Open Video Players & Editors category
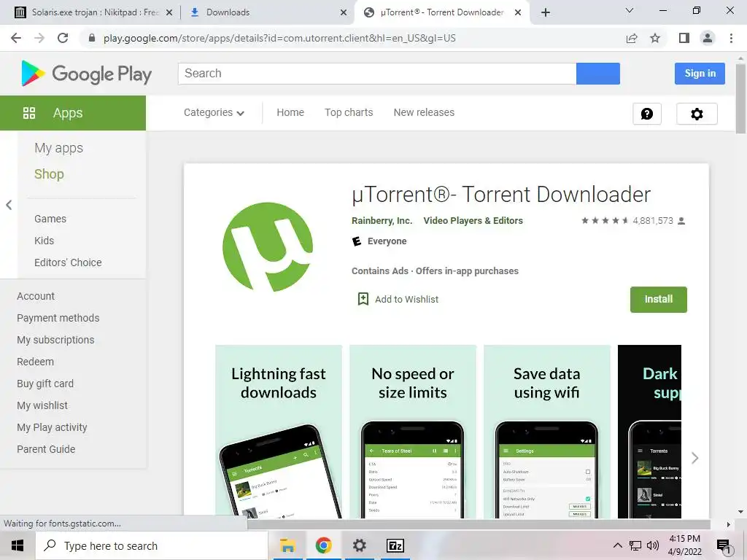This screenshot has width=747, height=560. coord(473,220)
